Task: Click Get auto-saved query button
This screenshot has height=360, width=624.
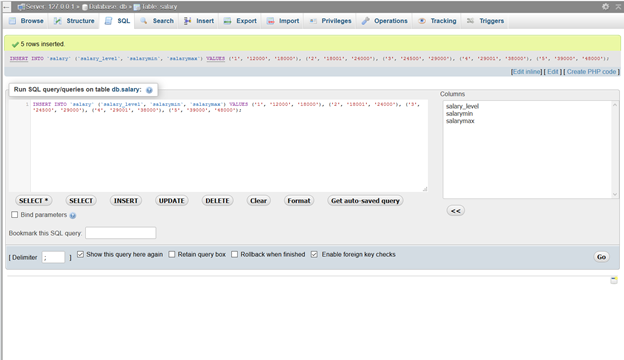Action: click(x=365, y=201)
